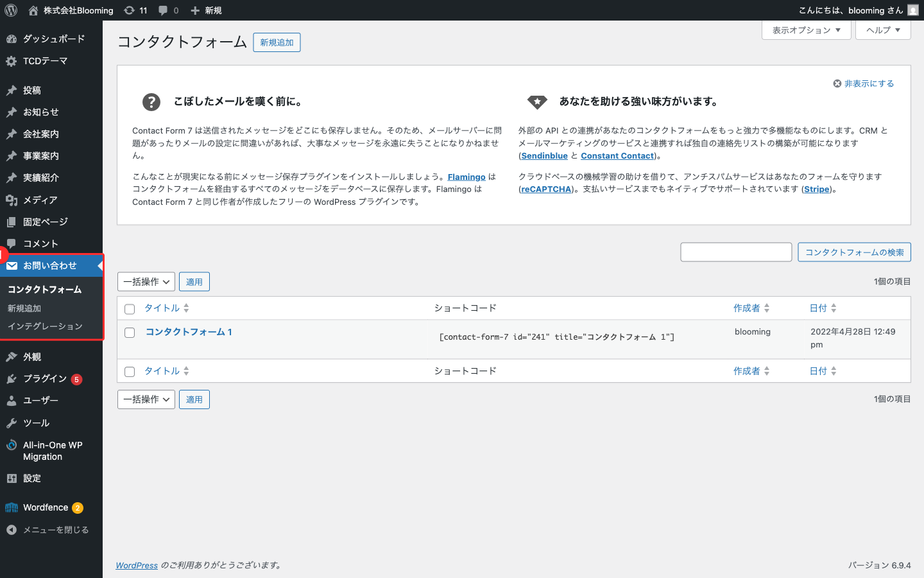Open the comments bubble icon in admin bar

(163, 10)
